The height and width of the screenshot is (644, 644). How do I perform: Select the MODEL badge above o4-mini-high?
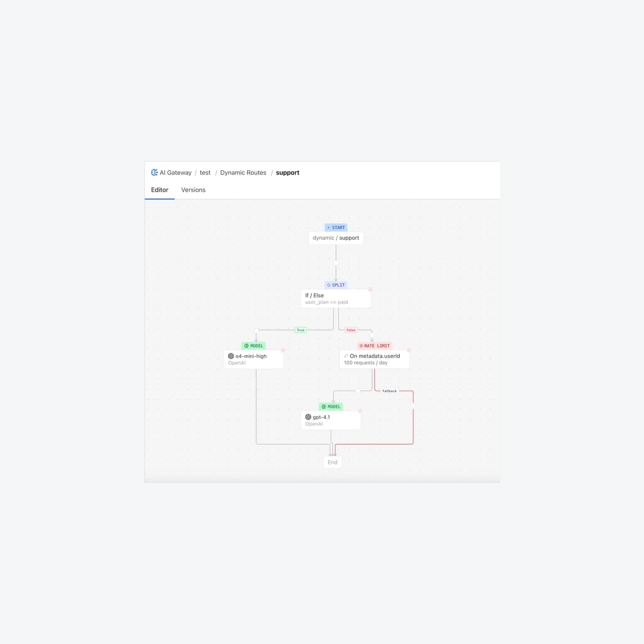point(254,346)
